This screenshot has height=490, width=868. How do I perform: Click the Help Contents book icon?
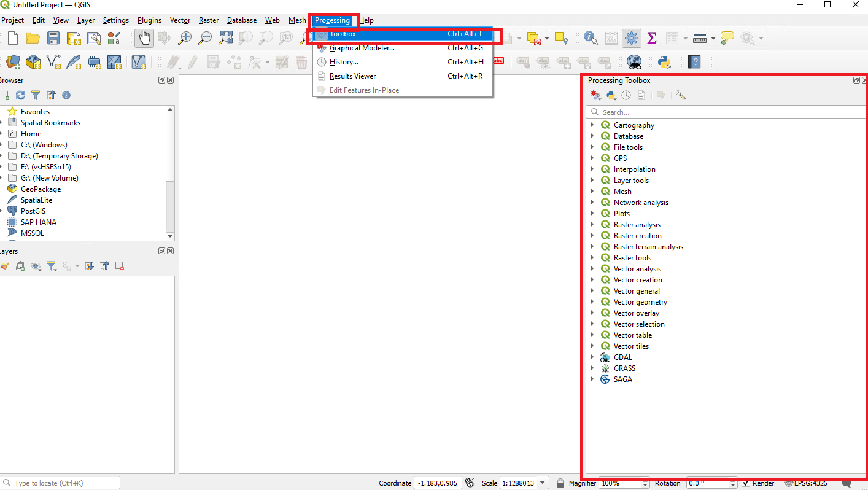tap(694, 61)
